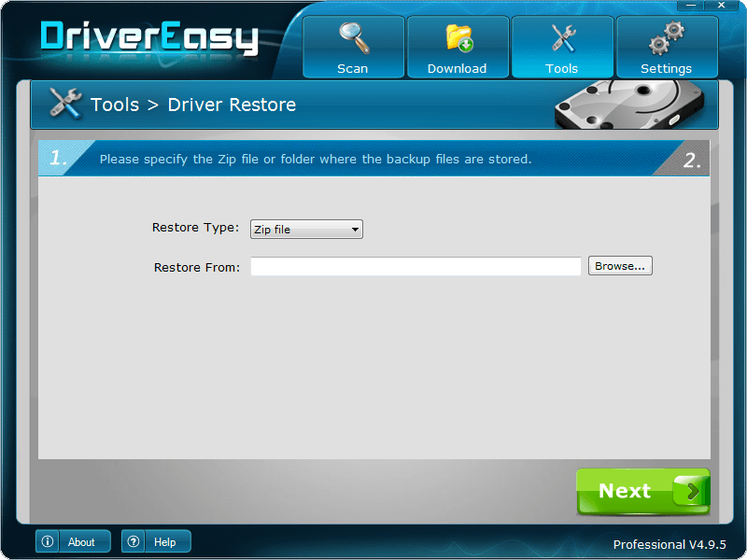Select Zip file from the combo box
The image size is (747, 560).
(299, 229)
